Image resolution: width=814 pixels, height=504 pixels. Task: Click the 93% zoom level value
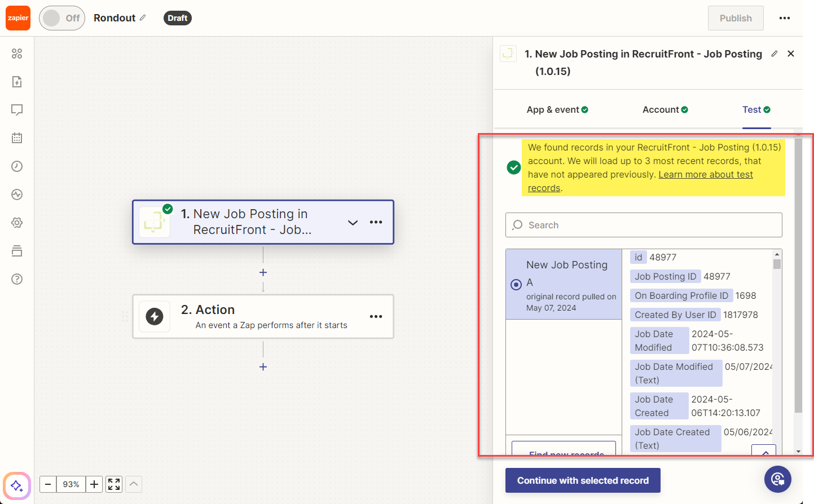pos(71,484)
